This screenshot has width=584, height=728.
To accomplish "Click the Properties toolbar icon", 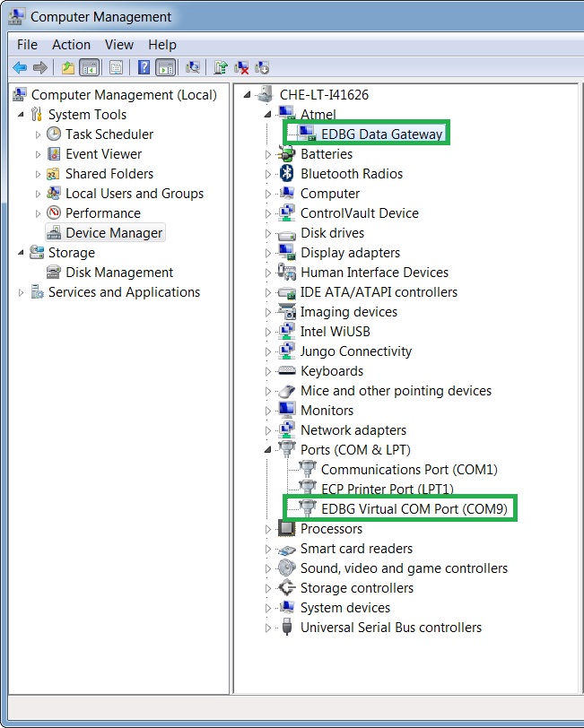I will [x=116, y=68].
